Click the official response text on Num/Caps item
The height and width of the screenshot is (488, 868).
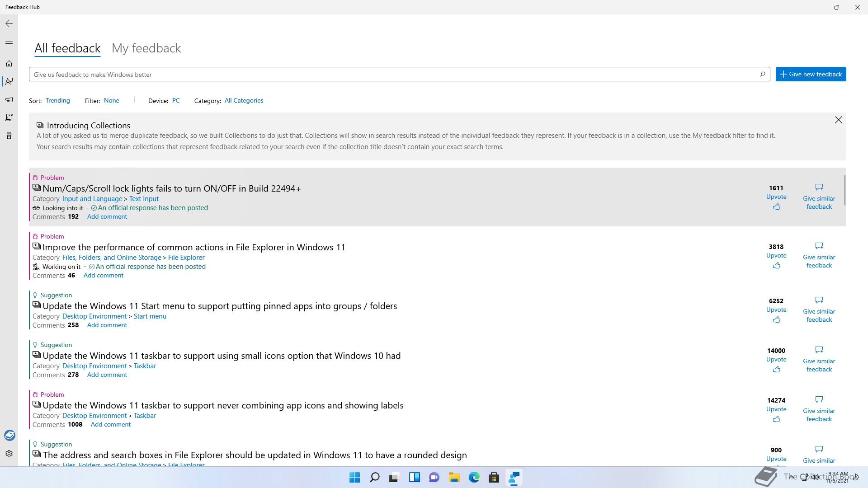153,208
